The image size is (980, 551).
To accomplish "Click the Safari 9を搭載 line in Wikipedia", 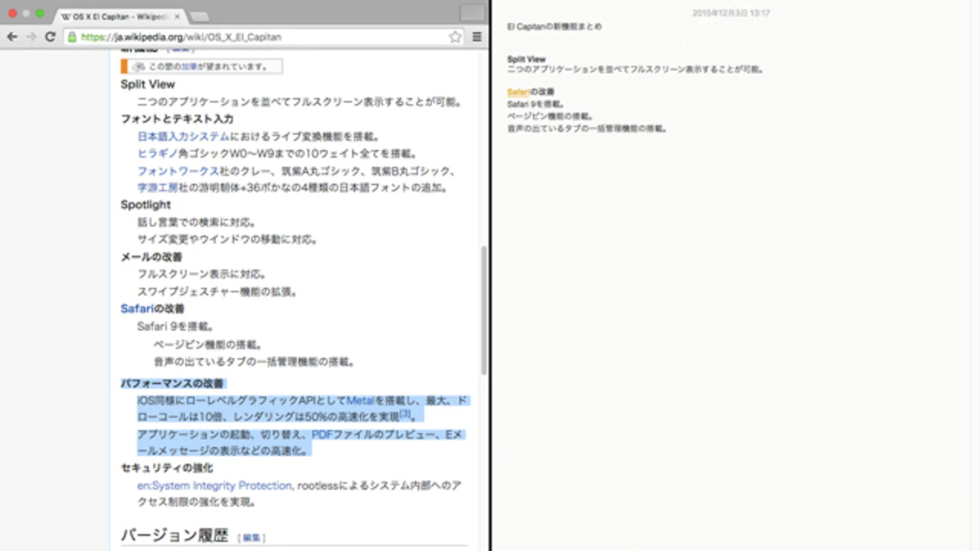I will 175,326.
